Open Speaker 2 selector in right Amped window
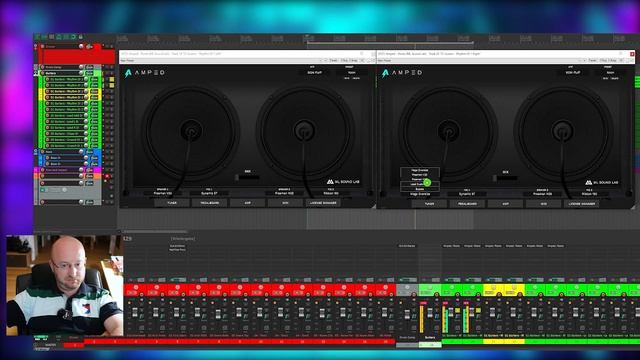The image size is (640, 360). tap(542, 194)
